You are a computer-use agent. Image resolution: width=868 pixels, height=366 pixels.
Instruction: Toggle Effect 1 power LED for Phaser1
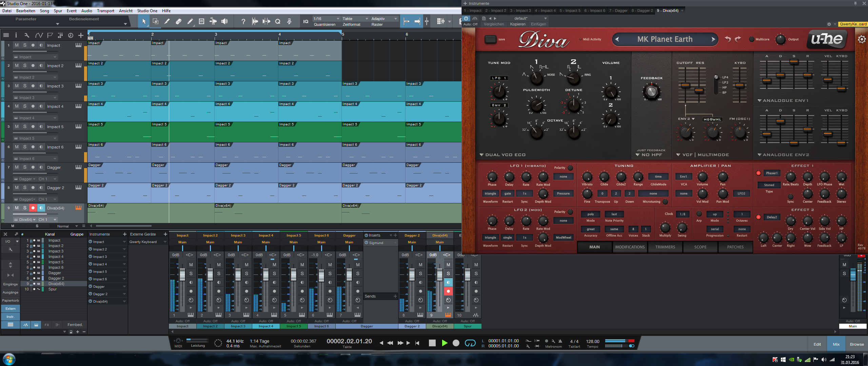(x=758, y=173)
